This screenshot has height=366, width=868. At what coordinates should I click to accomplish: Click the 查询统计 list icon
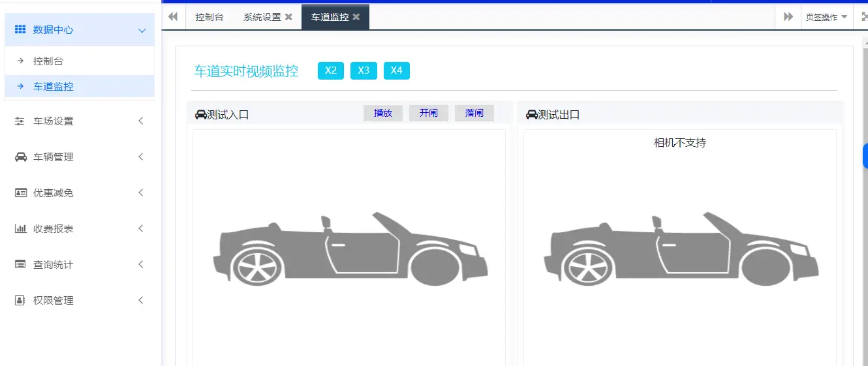point(20,265)
